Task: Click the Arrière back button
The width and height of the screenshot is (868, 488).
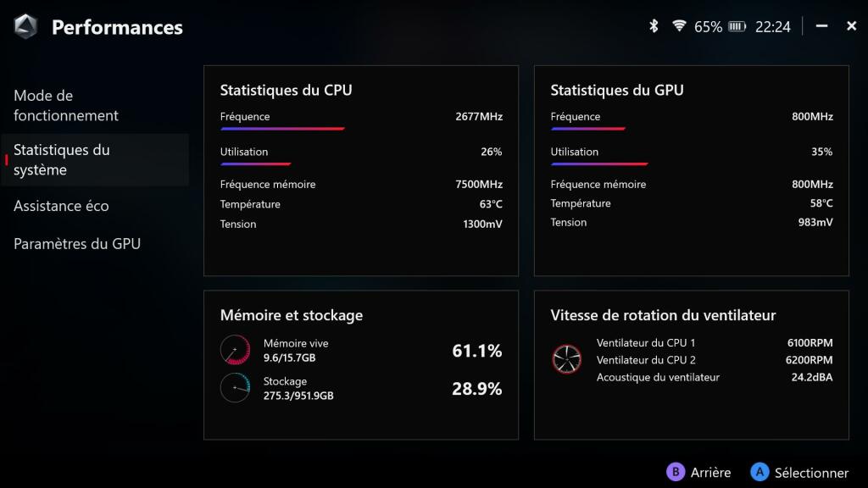Action: tap(698, 473)
